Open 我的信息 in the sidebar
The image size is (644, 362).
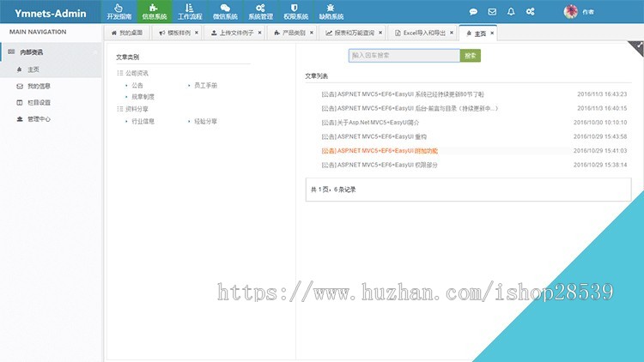(51, 86)
